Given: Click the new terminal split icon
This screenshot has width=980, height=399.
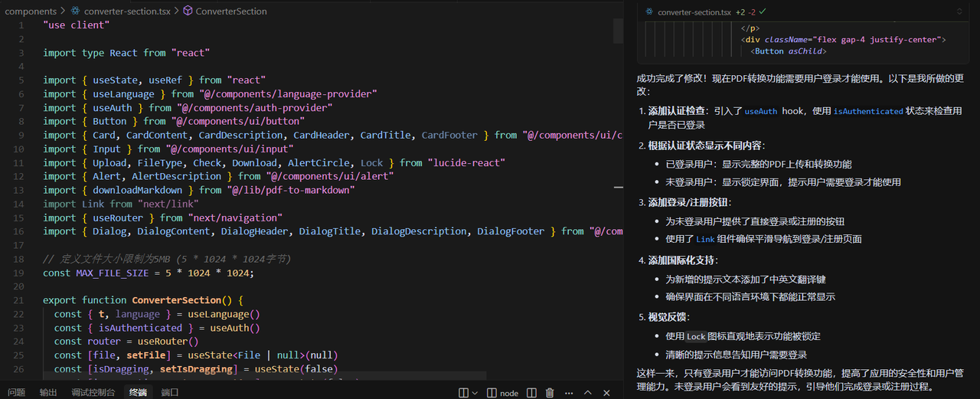Looking at the screenshot, I should [x=463, y=393].
